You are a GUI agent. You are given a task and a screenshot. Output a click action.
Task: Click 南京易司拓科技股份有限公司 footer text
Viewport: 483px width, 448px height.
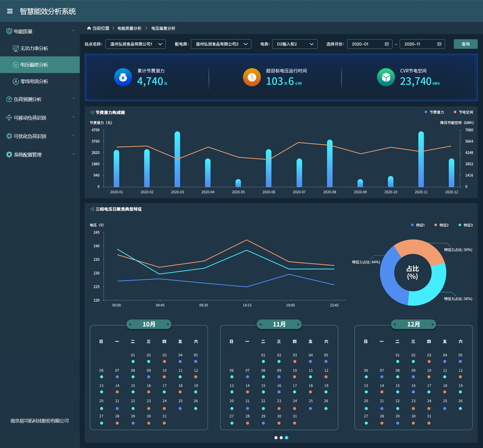[40, 421]
